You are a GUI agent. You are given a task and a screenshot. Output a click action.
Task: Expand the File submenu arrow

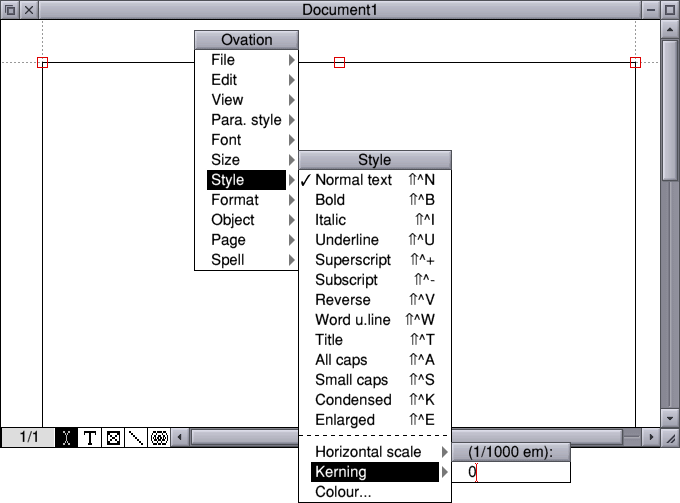tap(292, 60)
